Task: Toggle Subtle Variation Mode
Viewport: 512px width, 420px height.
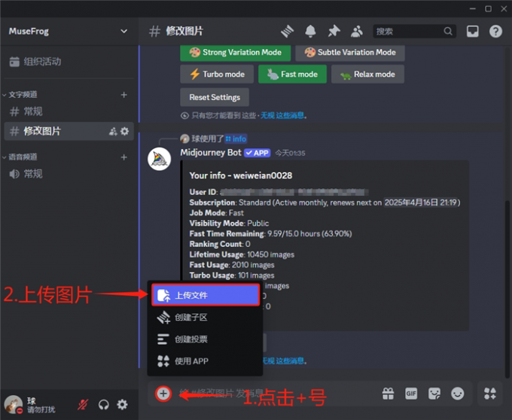Action: 350,52
